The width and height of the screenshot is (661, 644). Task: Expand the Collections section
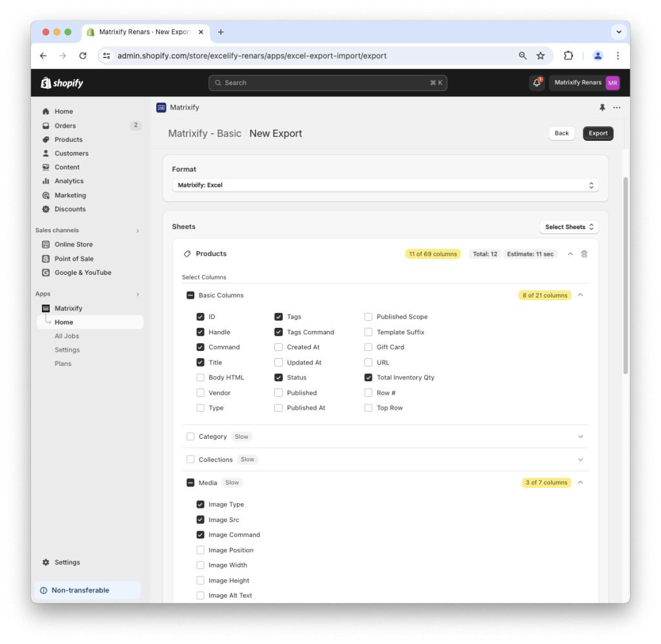580,459
